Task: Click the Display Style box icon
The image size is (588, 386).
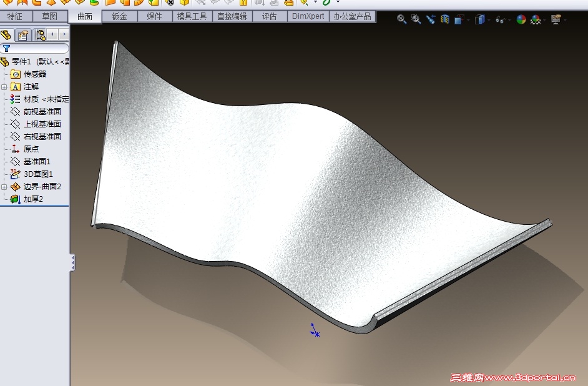Action: pos(479,19)
